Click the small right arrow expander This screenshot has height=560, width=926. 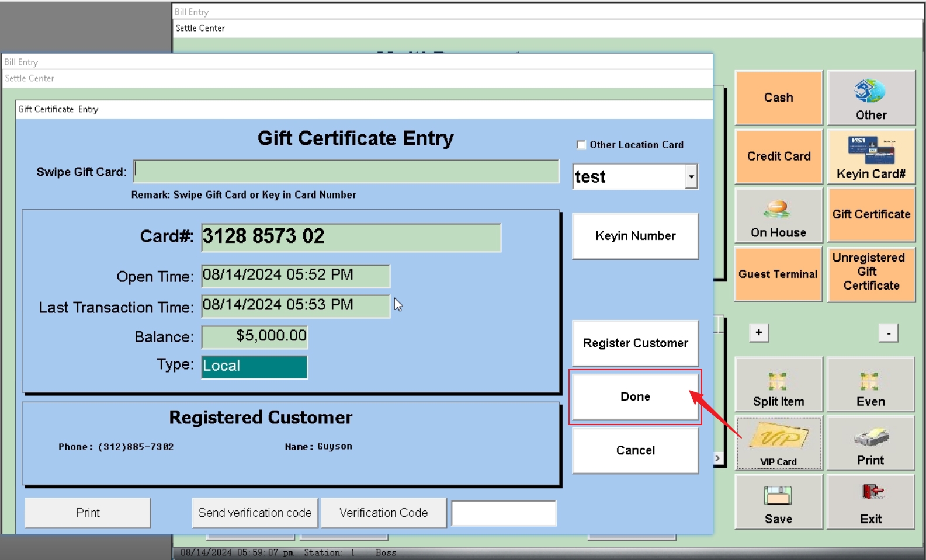click(x=717, y=458)
